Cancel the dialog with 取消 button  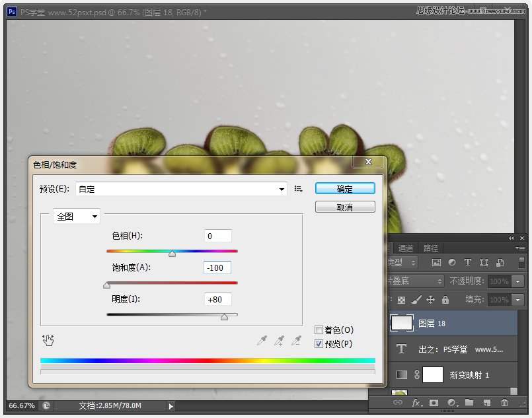tap(345, 206)
